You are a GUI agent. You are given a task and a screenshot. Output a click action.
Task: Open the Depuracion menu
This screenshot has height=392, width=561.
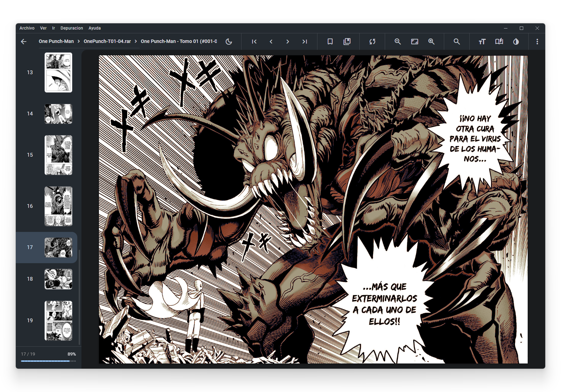click(x=72, y=28)
